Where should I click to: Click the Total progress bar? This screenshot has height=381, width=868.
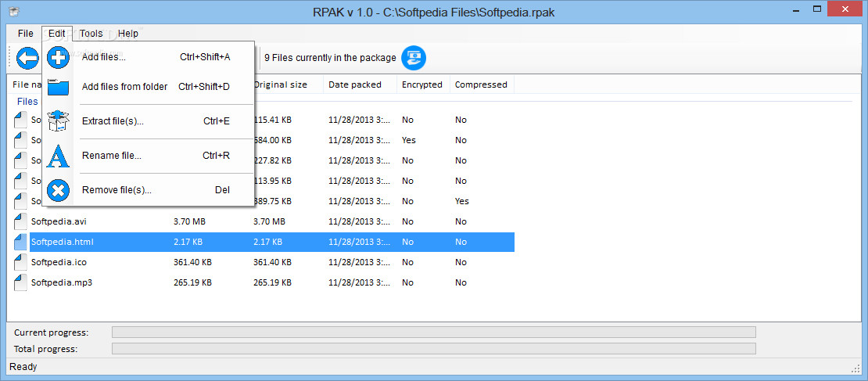[433, 349]
